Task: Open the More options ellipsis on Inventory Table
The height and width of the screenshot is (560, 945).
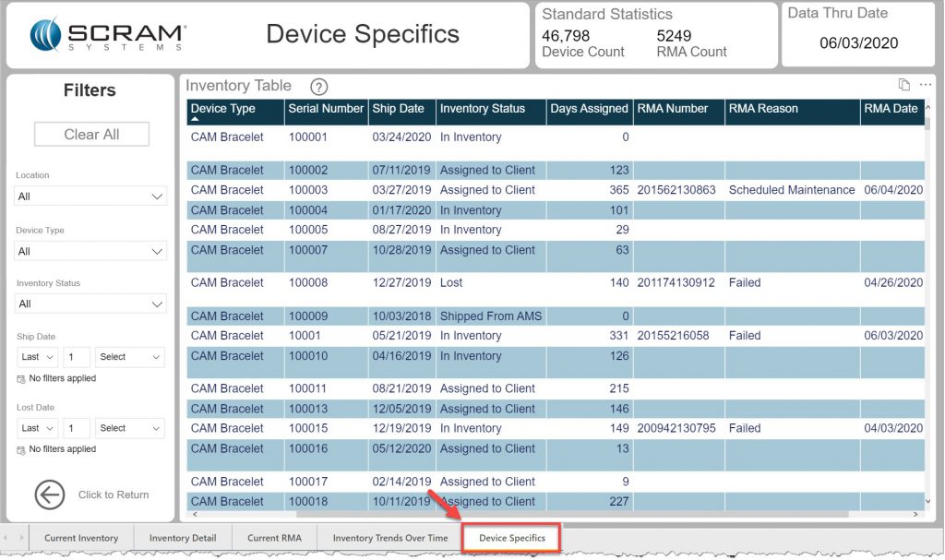Action: 926,85
